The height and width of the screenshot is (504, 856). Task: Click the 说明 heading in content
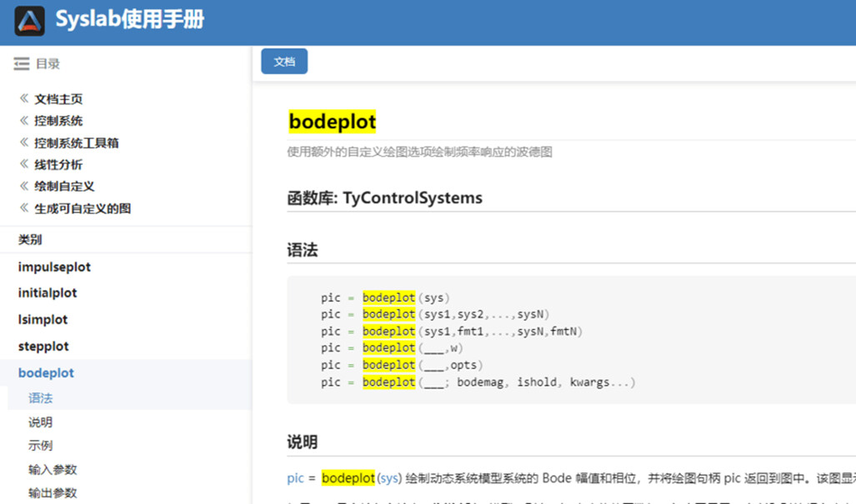tap(303, 442)
